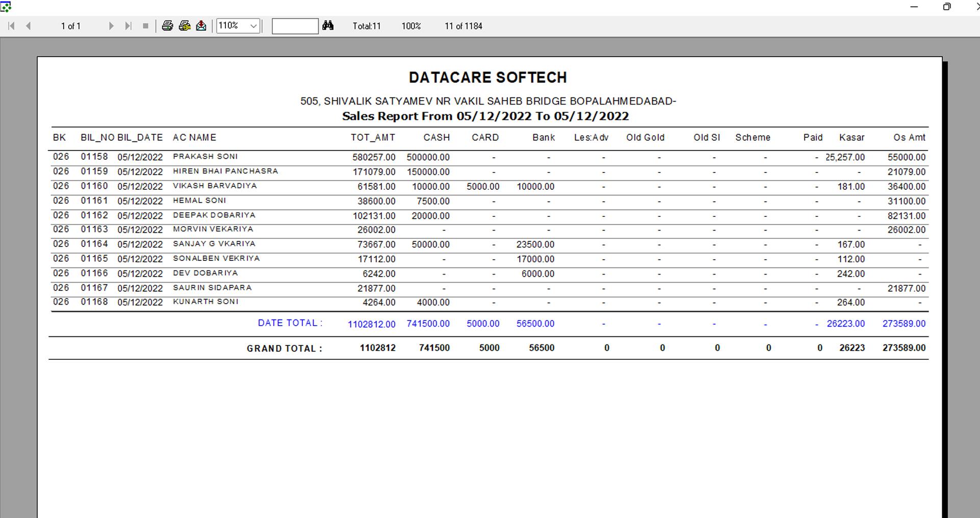Select DEV DOBARIYA account name

205,274
